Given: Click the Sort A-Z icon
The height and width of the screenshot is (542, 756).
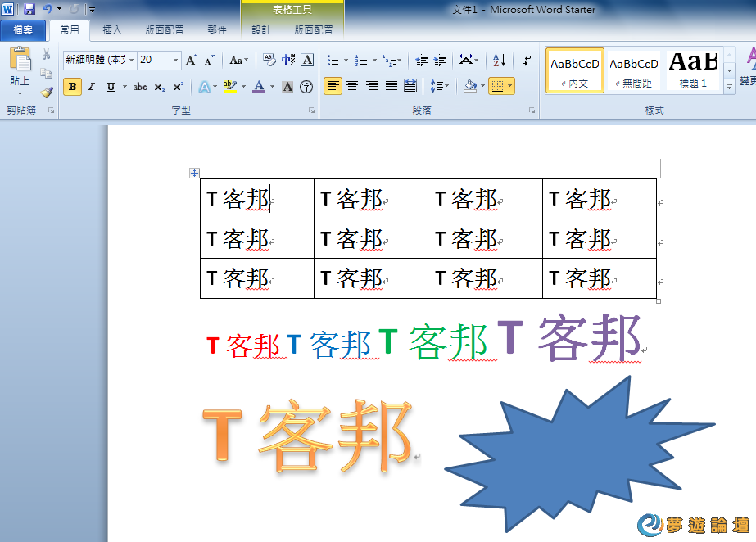Looking at the screenshot, I should pyautogui.click(x=499, y=60).
